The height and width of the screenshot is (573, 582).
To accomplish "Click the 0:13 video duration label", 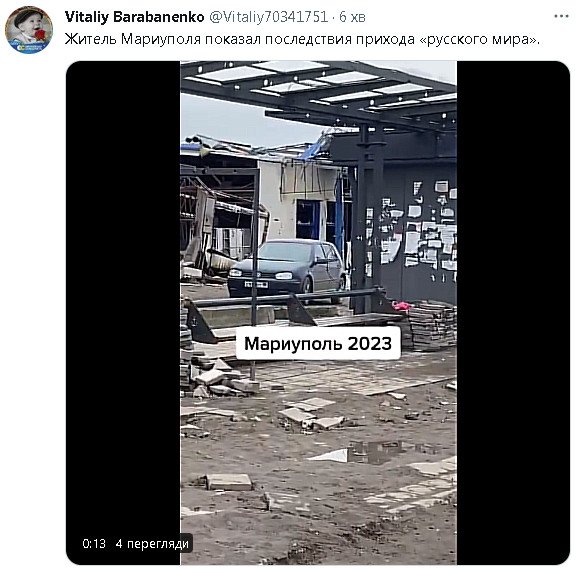I will click(94, 544).
